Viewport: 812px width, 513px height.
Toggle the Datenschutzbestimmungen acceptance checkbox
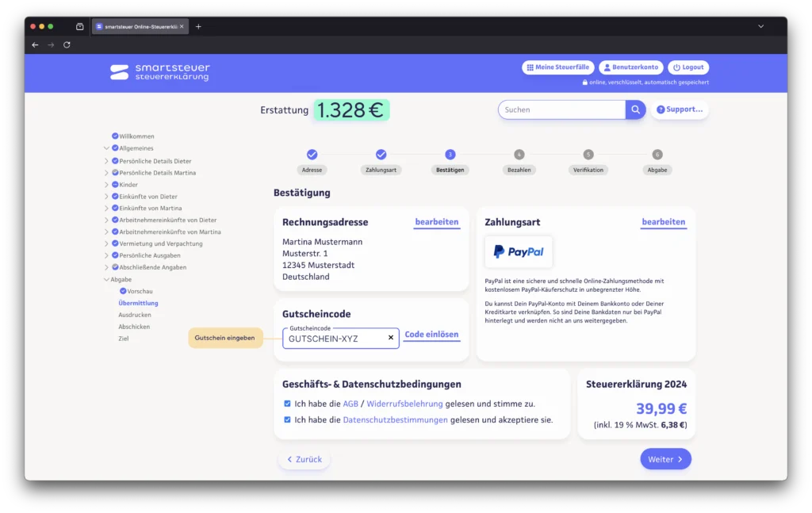[x=287, y=419]
